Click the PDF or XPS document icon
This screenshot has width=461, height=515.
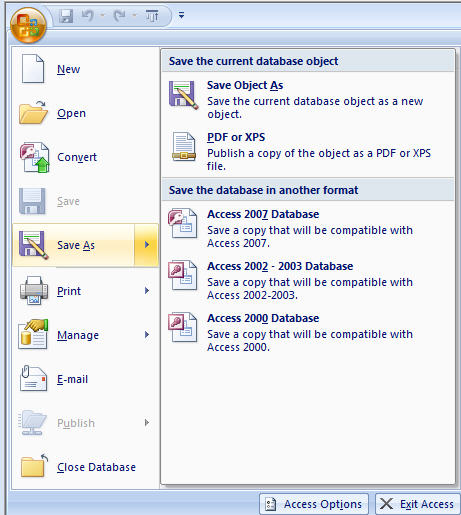[184, 147]
